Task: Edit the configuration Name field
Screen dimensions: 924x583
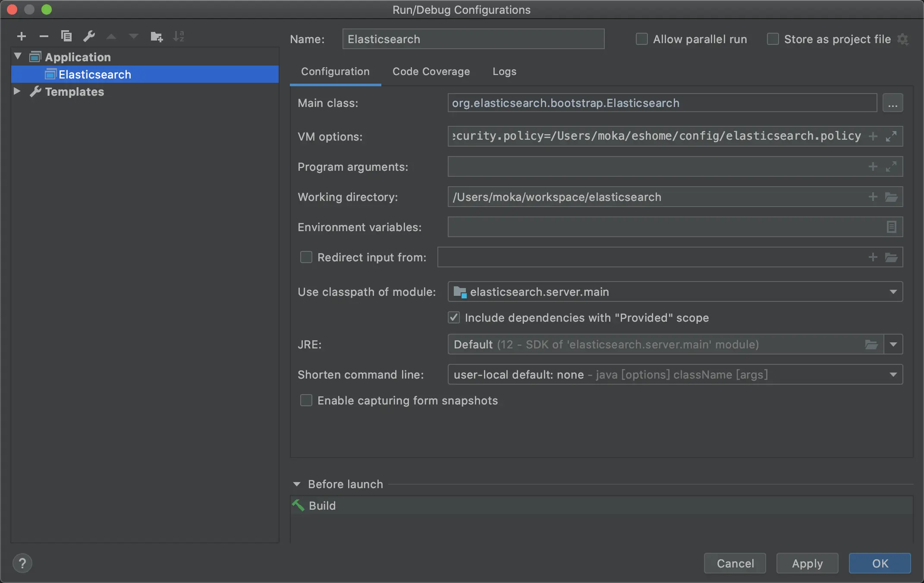Action: 473,39
